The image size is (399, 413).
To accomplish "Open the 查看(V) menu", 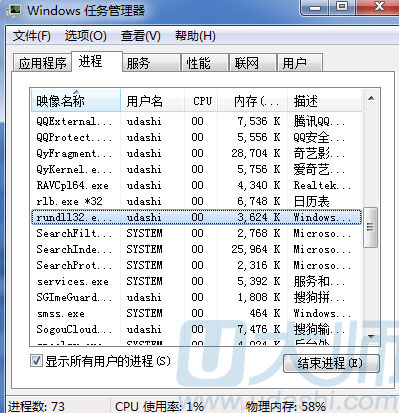I will pos(141,36).
